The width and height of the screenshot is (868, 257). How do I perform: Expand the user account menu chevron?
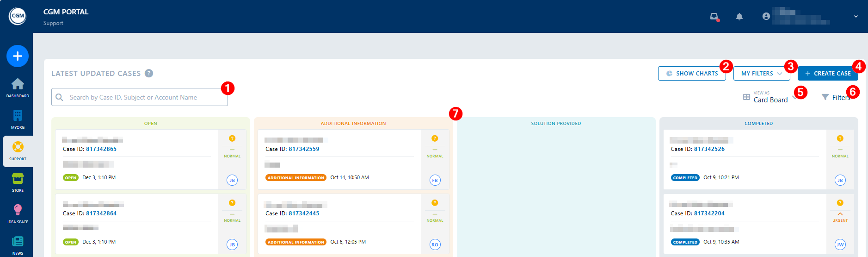tap(856, 16)
